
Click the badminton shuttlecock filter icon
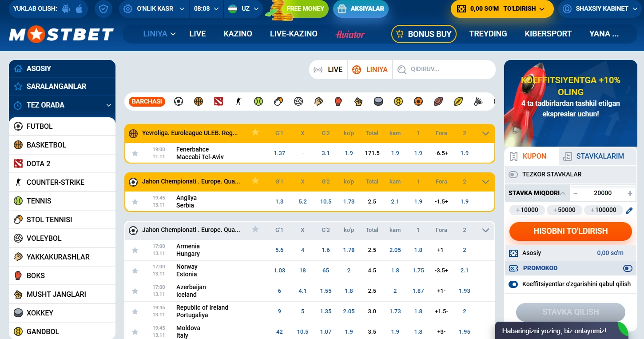pos(478,101)
